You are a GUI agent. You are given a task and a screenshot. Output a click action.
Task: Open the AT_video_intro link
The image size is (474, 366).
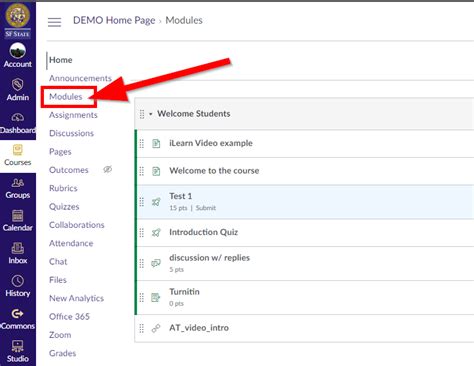coord(199,328)
